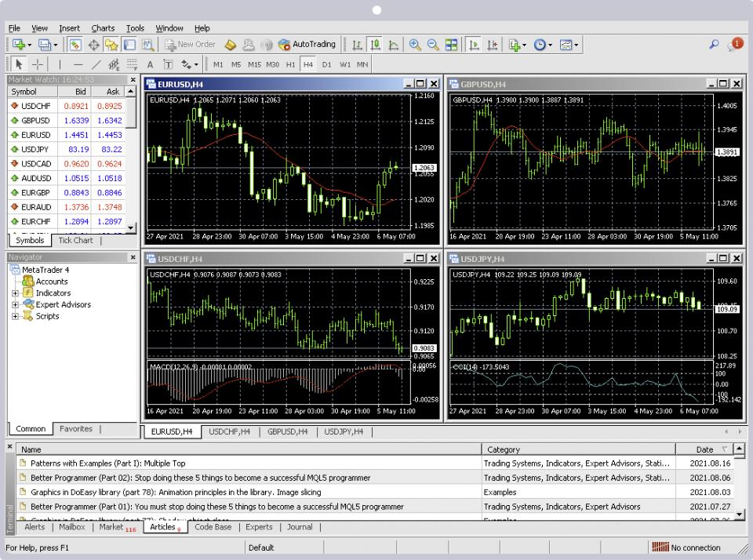Expand the Expert Advisors tree node
The height and width of the screenshot is (560, 753).
click(x=15, y=305)
